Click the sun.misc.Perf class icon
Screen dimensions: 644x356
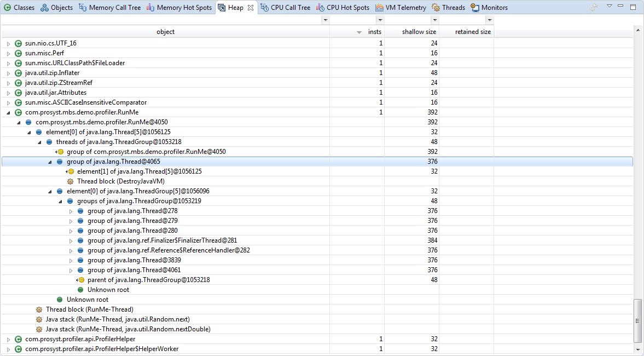(x=18, y=53)
